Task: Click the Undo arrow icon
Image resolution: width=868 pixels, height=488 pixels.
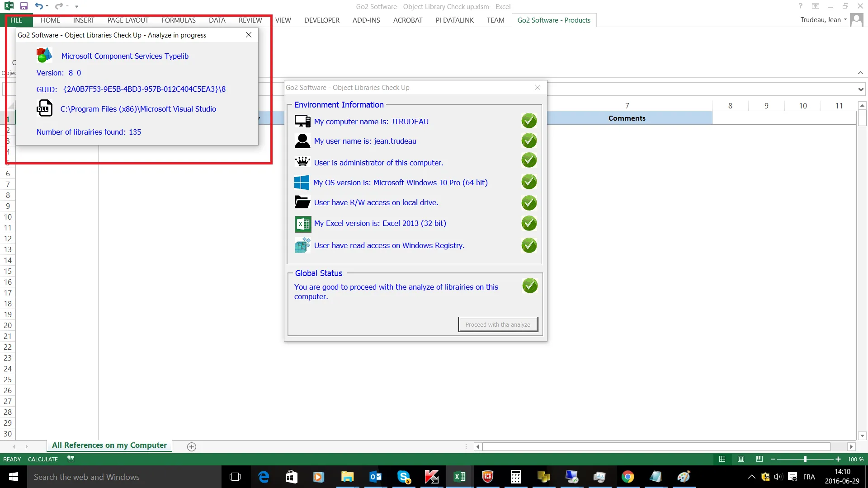Action: [x=39, y=6]
